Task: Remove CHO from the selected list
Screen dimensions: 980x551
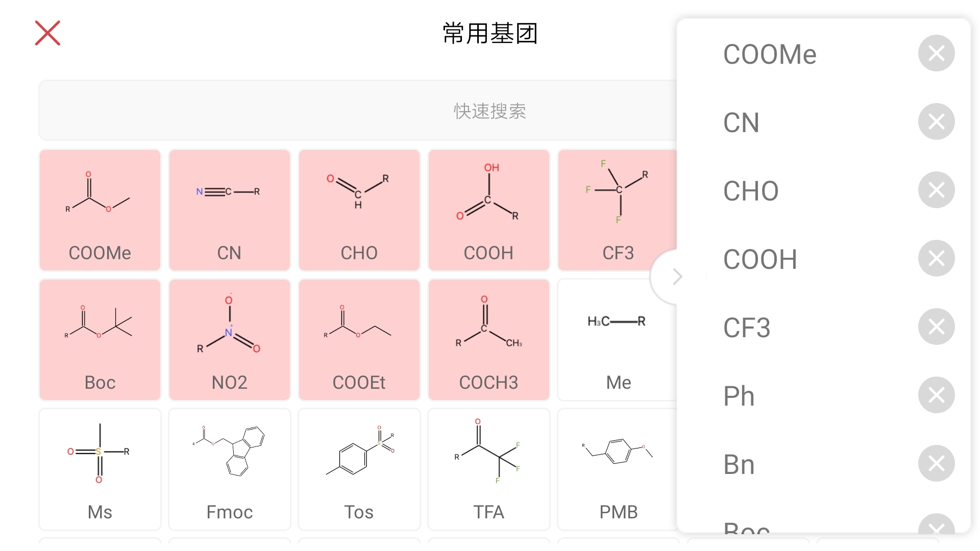Action: click(x=936, y=190)
